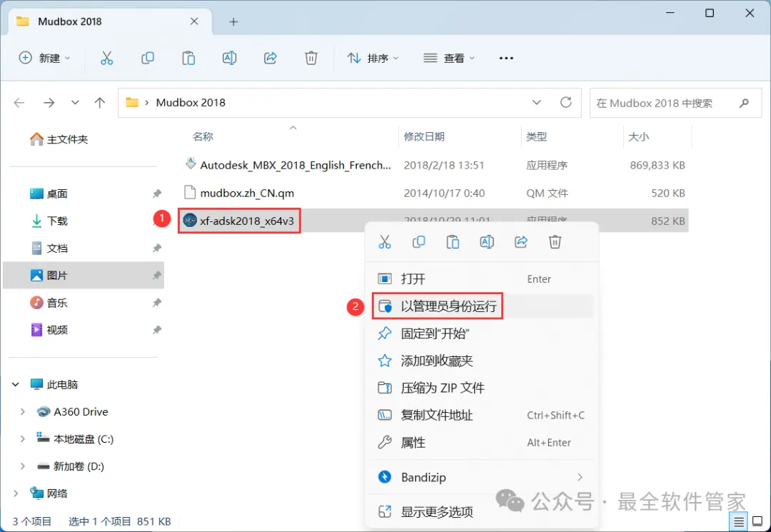Sort by the 类型 column header

click(536, 136)
